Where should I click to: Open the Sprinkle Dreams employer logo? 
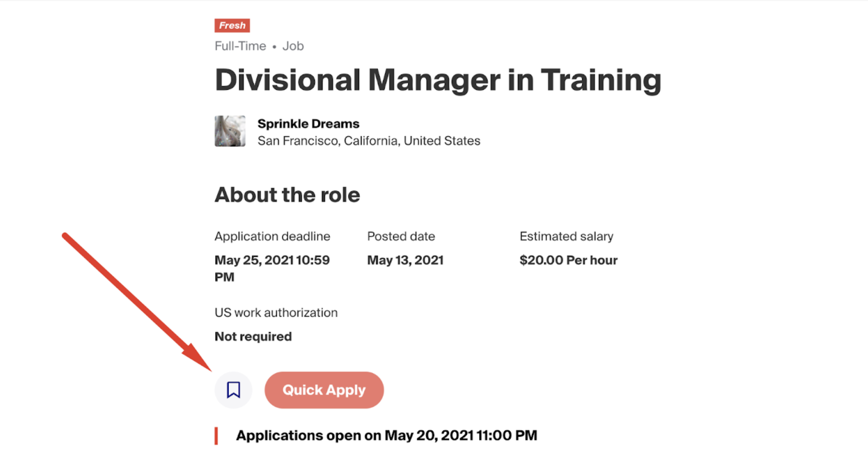point(230,131)
